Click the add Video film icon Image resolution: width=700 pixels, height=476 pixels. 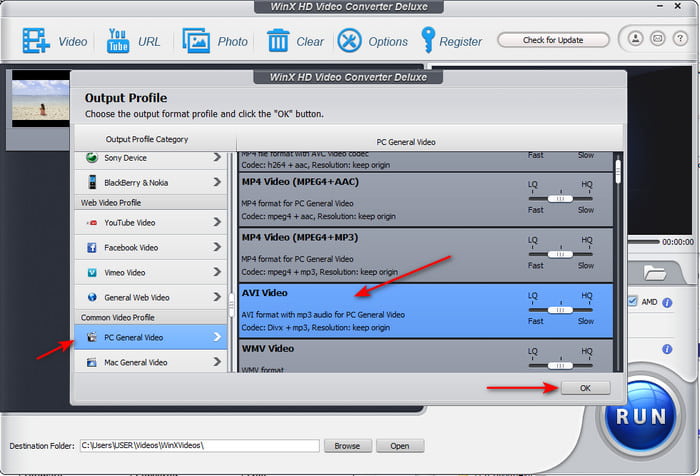[36, 41]
